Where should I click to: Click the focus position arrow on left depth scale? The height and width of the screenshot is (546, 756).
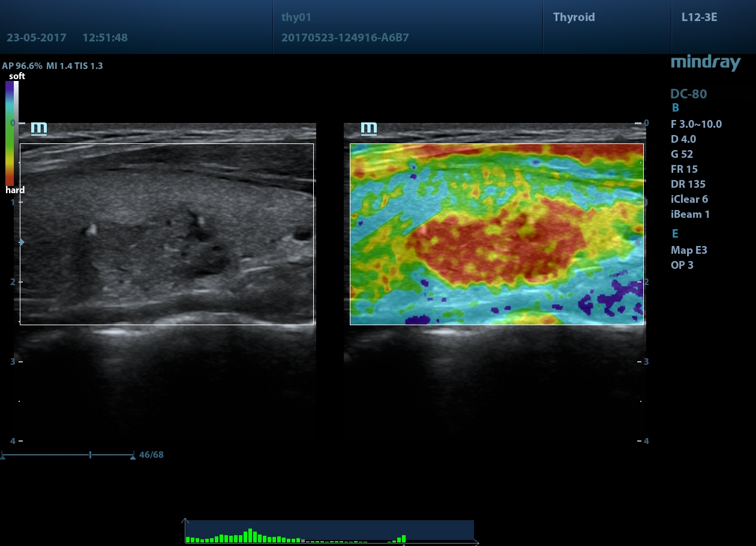[x=22, y=242]
